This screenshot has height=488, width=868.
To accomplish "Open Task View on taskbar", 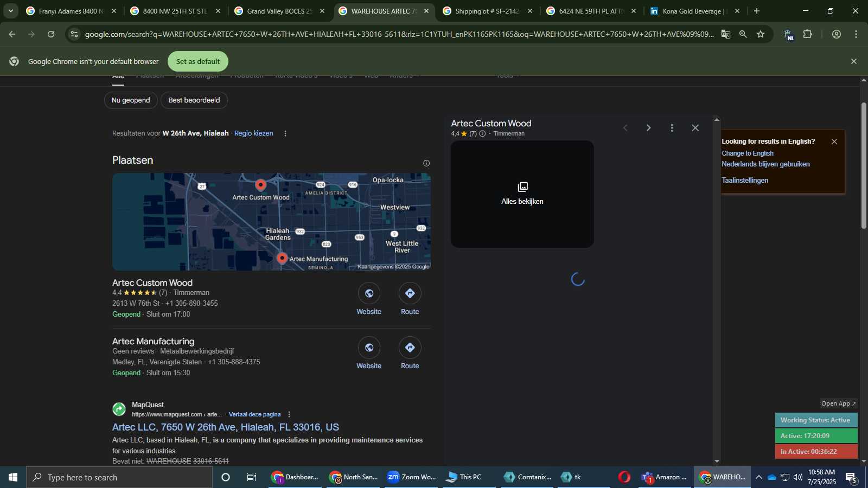I will pyautogui.click(x=252, y=477).
